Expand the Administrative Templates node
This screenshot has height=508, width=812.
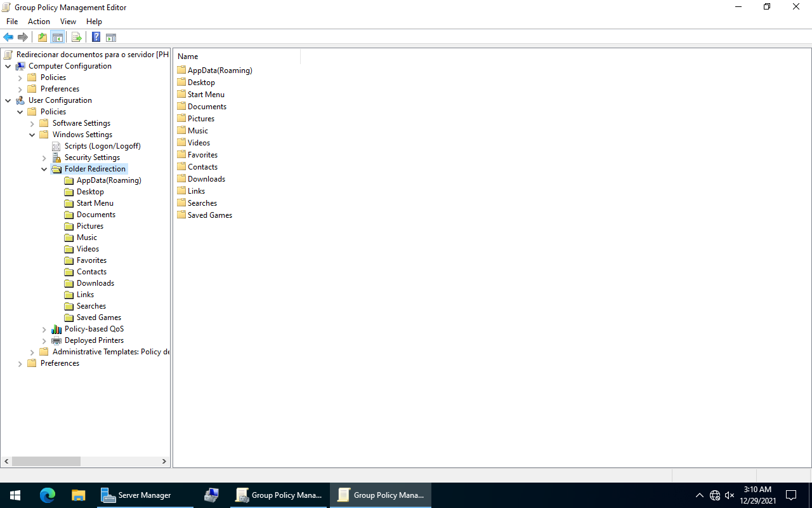pyautogui.click(x=32, y=351)
